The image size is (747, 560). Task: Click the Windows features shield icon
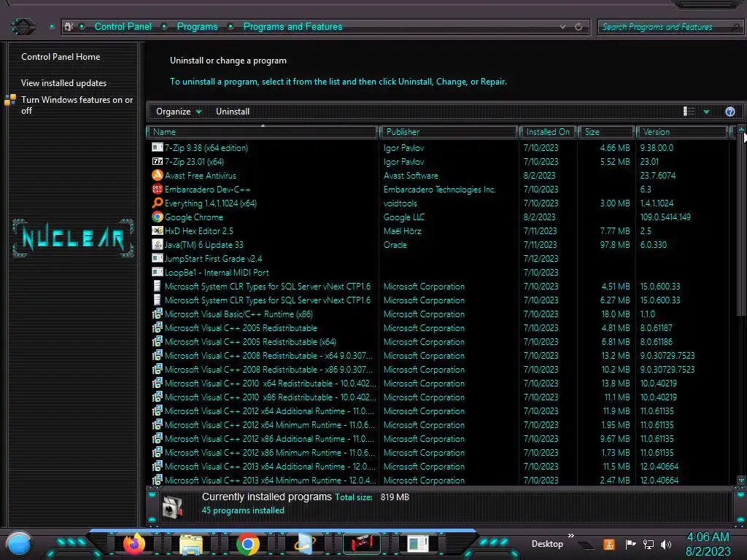click(10, 100)
